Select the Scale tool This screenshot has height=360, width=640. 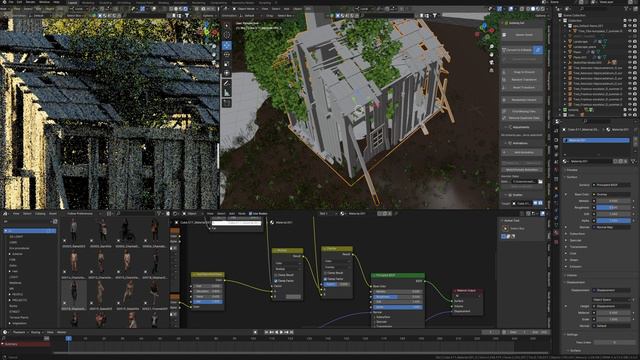(x=227, y=64)
